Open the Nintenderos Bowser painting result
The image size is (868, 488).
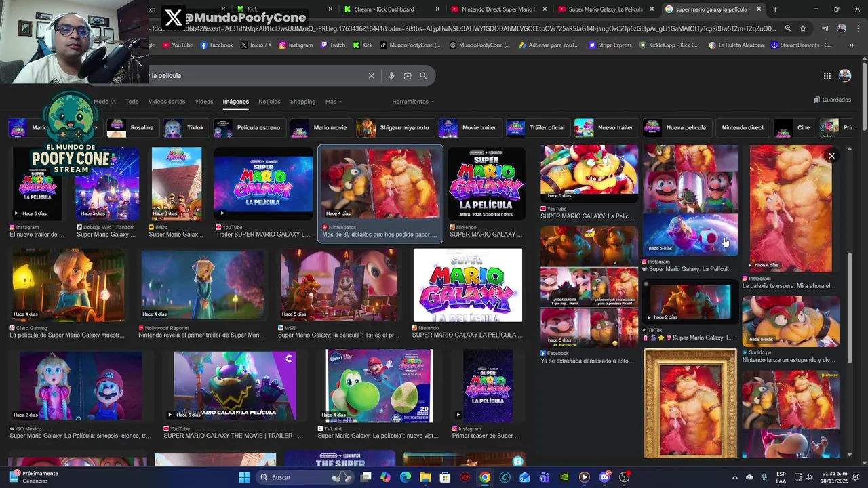tap(380, 184)
